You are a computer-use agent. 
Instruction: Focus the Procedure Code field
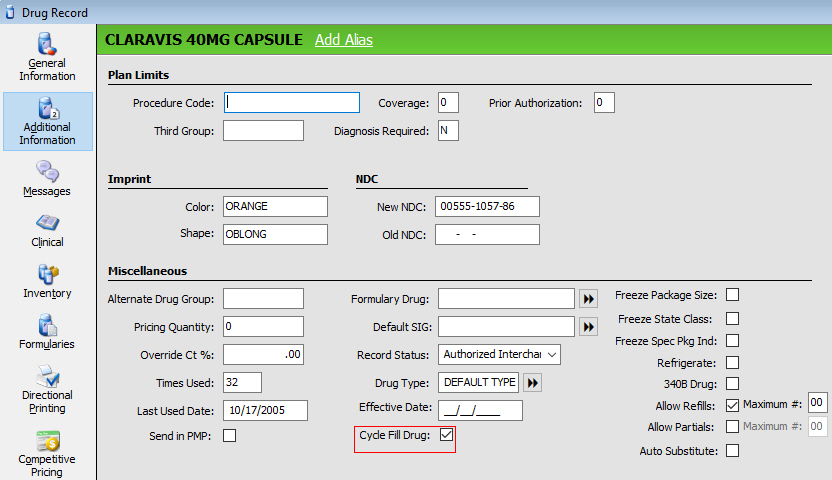click(292, 102)
